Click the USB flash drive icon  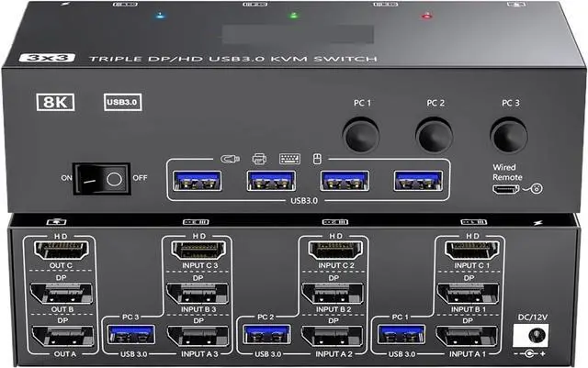230,159
